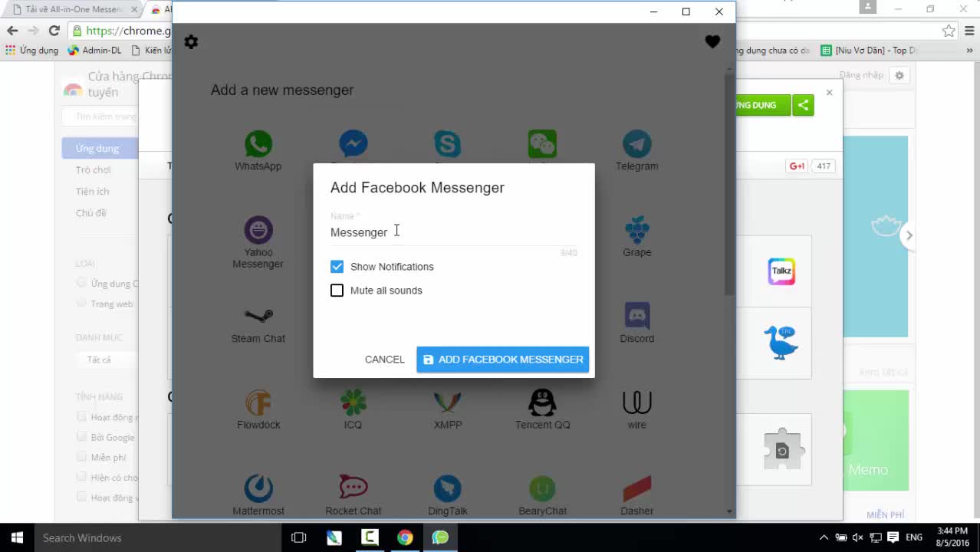Screen dimensions: 980x552
Task: Select the Flowdock icon
Action: (x=258, y=402)
